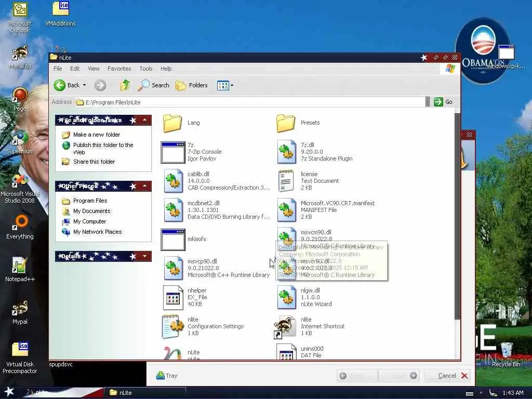Select the nlgw.dll nLite Wizard icon
This screenshot has height=399, width=532.
(x=286, y=297)
